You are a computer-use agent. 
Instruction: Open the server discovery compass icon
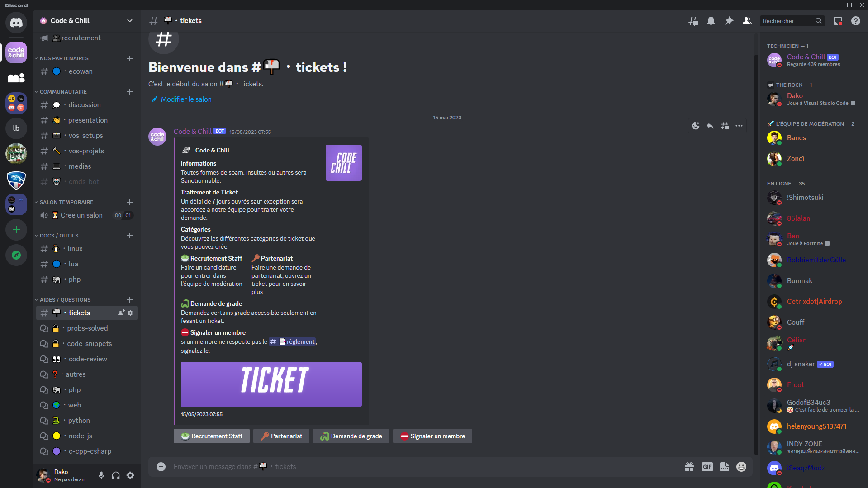(16, 255)
